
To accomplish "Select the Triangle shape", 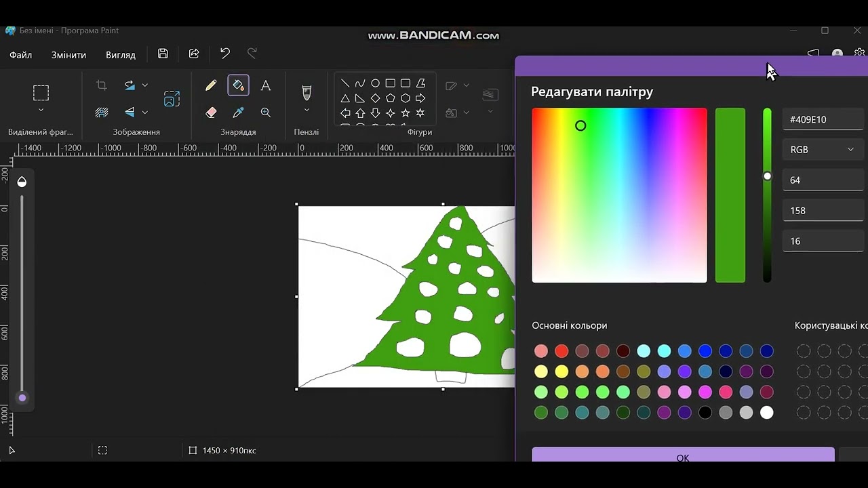I will point(345,98).
